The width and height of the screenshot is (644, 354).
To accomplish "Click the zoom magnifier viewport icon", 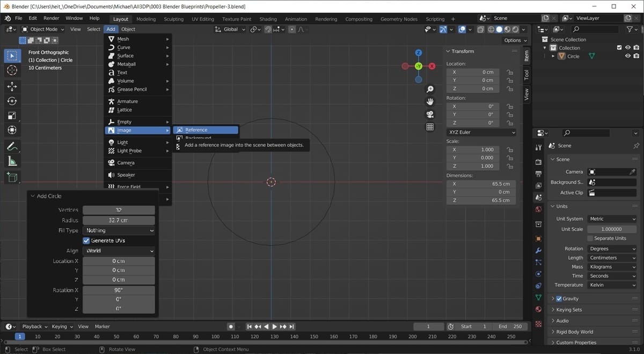I will click(x=430, y=89).
